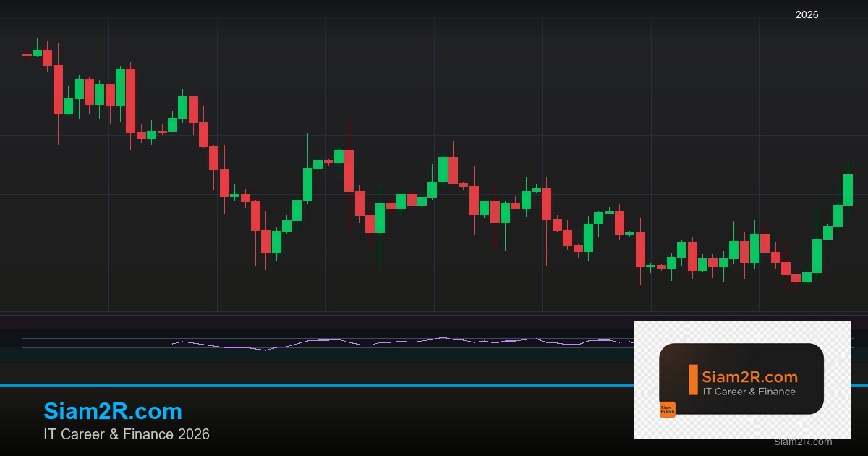The image size is (868, 456).
Task: Click the 'IT Career & Finance 2026' subtitle
Action: [127, 434]
